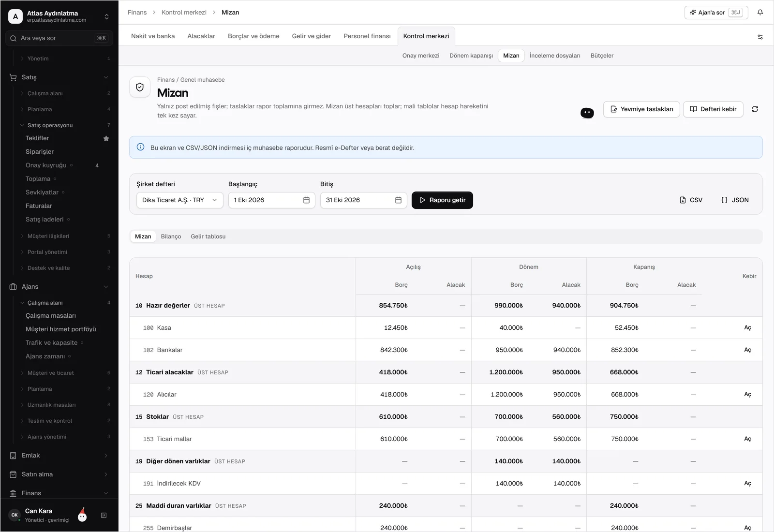
Task: Export the report as JSON
Action: click(x=734, y=200)
